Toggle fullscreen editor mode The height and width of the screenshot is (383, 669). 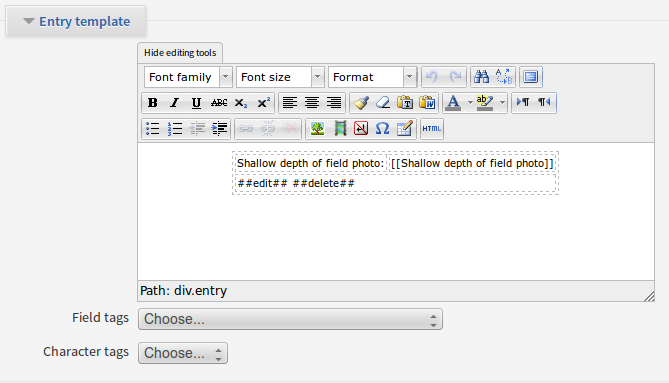(x=531, y=77)
